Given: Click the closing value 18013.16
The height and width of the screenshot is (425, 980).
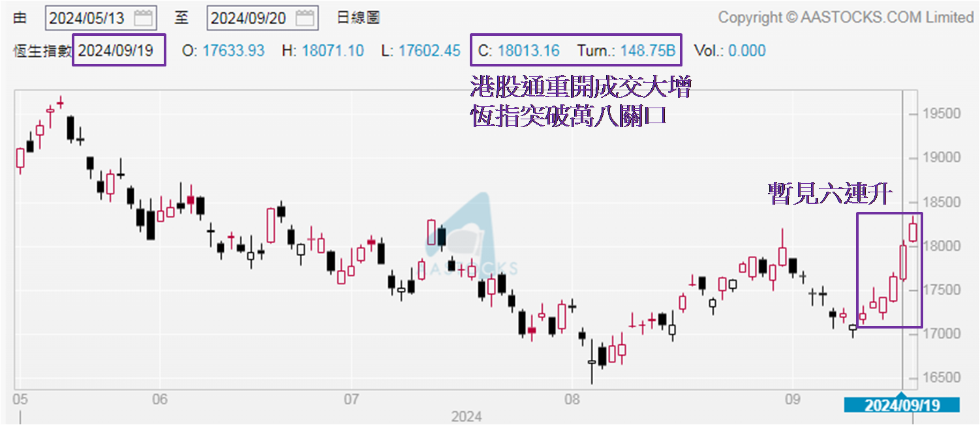Looking at the screenshot, I should 528,51.
